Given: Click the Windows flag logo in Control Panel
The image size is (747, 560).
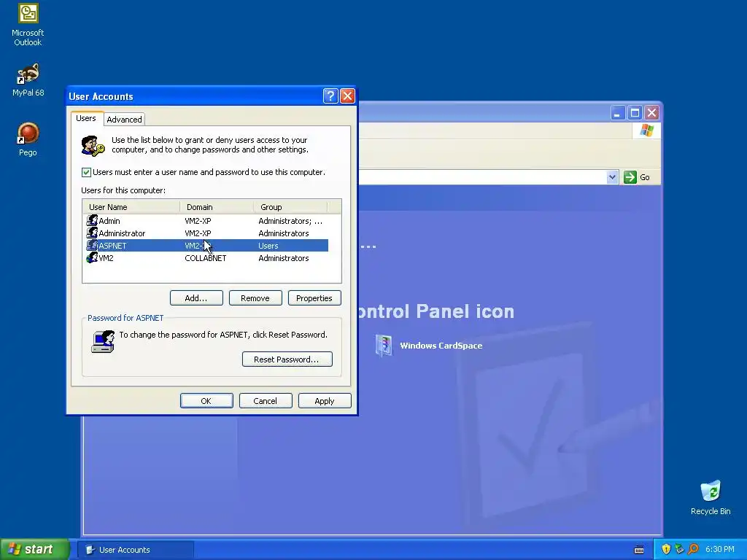Looking at the screenshot, I should pos(647,130).
